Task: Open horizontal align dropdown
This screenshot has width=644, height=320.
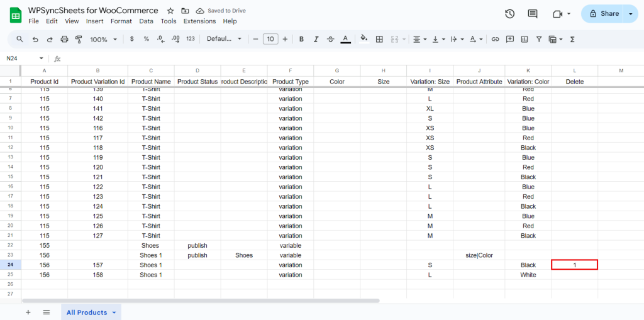Action: pyautogui.click(x=419, y=39)
